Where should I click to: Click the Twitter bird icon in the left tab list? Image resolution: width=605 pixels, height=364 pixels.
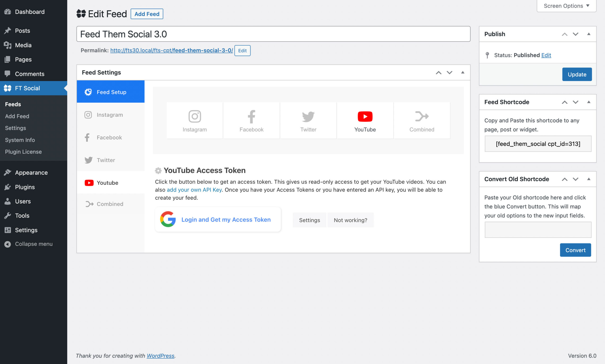pos(88,160)
